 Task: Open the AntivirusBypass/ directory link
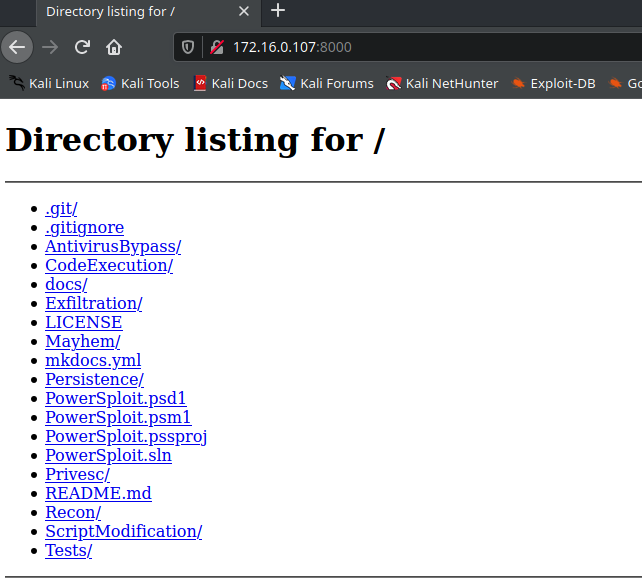coord(113,246)
